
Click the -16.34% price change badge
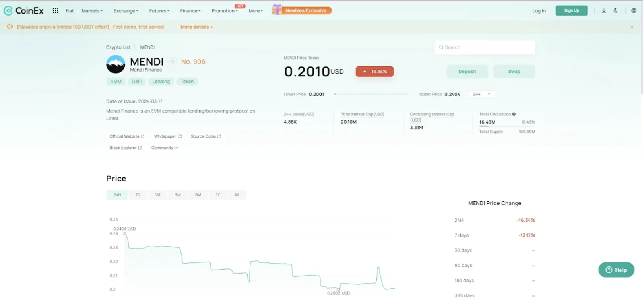[x=375, y=72]
